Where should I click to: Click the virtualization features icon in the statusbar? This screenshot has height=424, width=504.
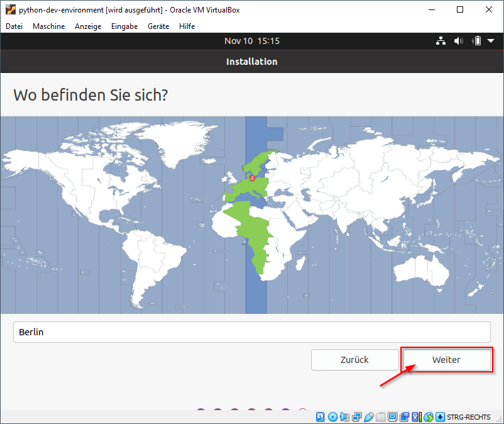click(416, 417)
